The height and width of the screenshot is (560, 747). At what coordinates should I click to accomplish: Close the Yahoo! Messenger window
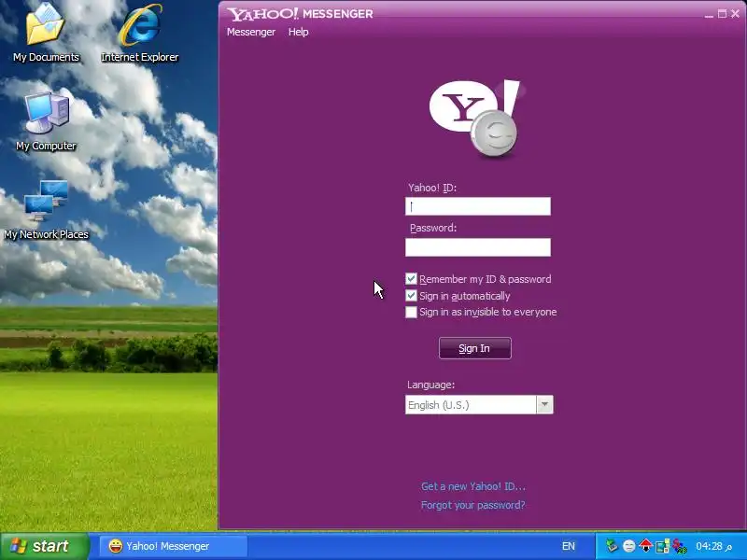pyautogui.click(x=736, y=14)
